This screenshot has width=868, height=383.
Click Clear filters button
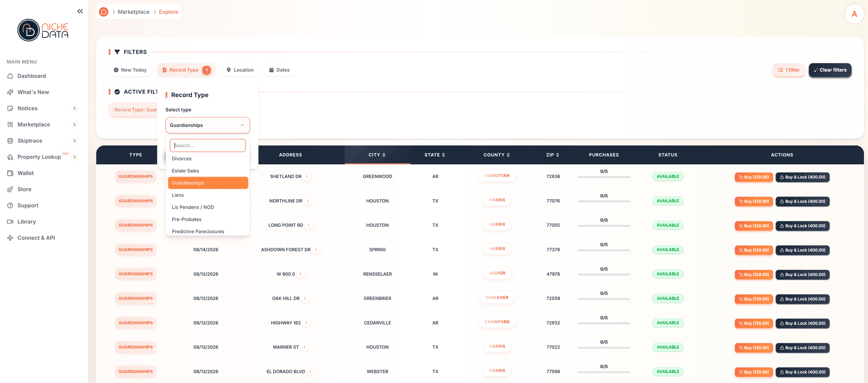(830, 70)
